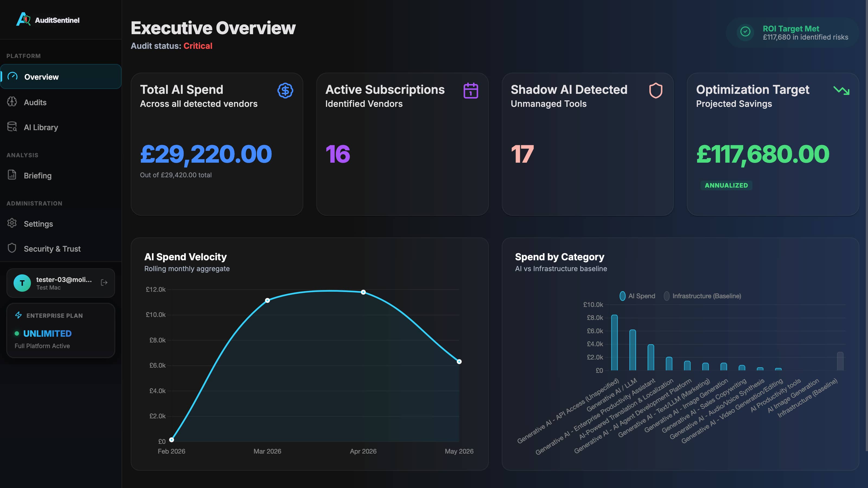Click the page vertical scrollbar
The height and width of the screenshot is (488, 868).
866,226
